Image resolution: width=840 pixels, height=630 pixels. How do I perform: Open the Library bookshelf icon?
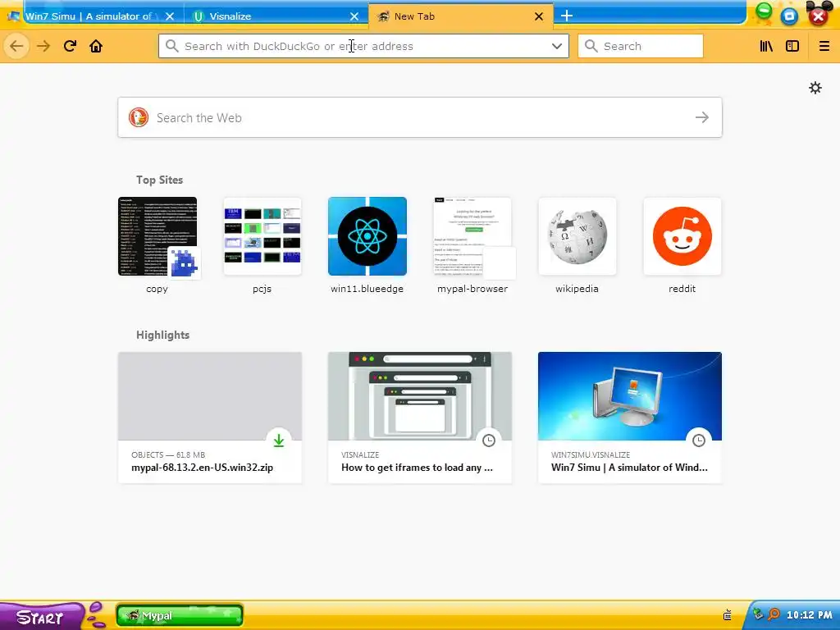[766, 46]
